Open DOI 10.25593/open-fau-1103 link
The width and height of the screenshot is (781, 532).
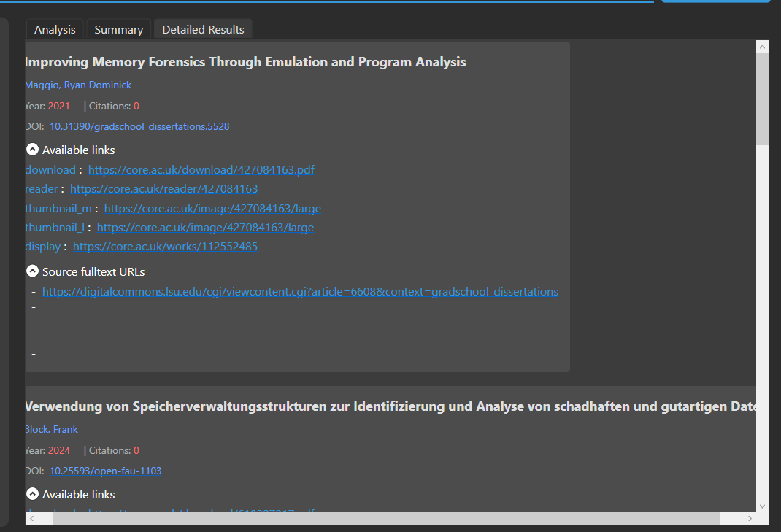click(105, 471)
